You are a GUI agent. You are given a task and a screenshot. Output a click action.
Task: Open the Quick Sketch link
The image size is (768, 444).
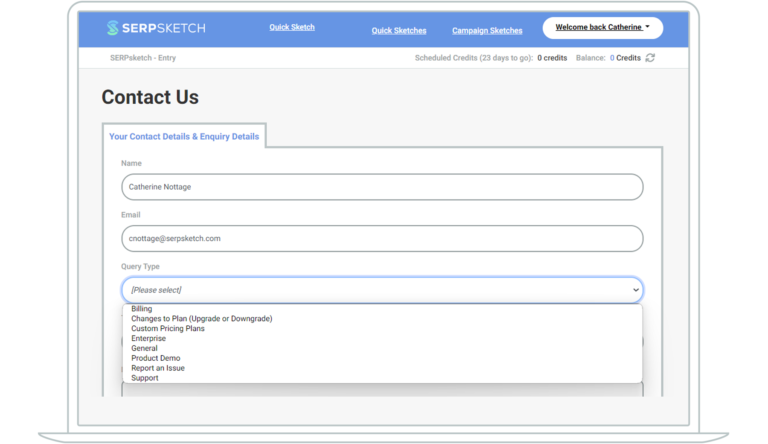point(292,27)
